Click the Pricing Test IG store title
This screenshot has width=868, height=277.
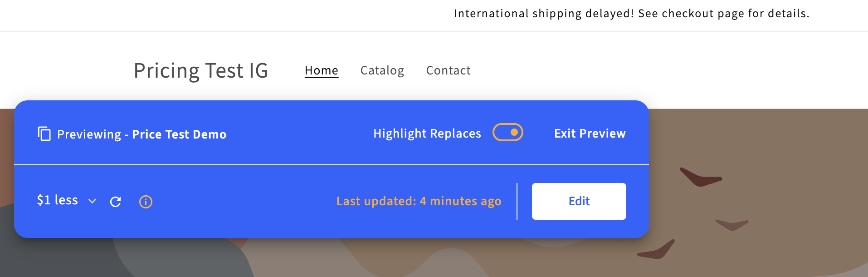201,71
